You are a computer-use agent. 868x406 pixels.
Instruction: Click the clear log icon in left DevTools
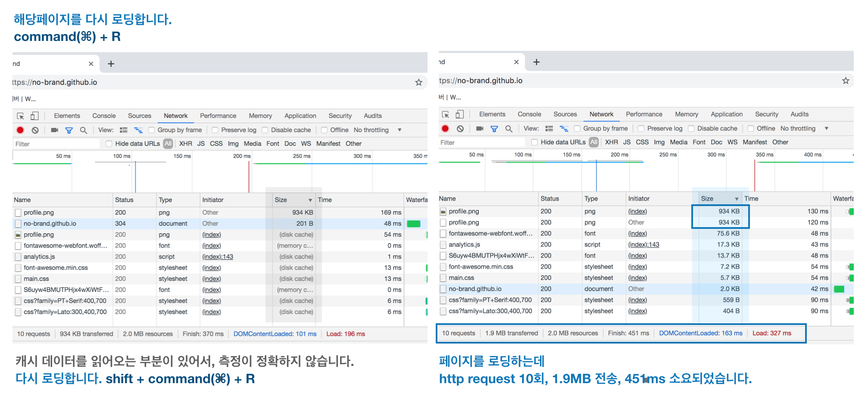point(35,130)
